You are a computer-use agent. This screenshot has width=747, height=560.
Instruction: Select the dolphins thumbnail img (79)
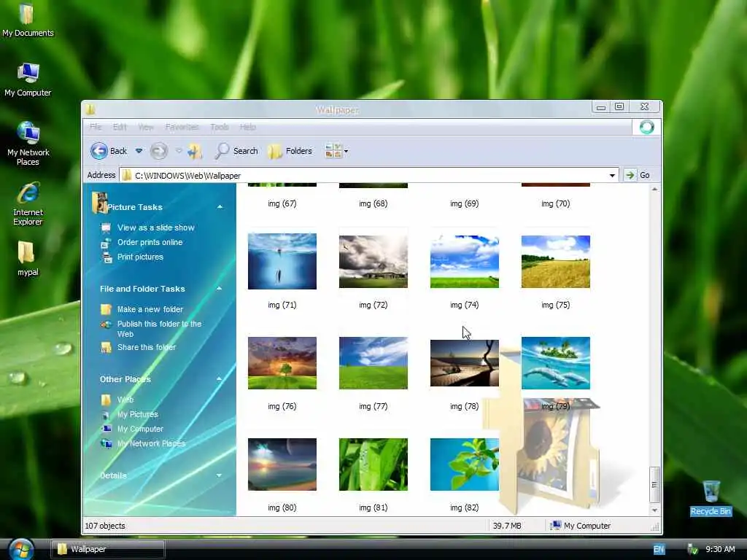coord(555,363)
